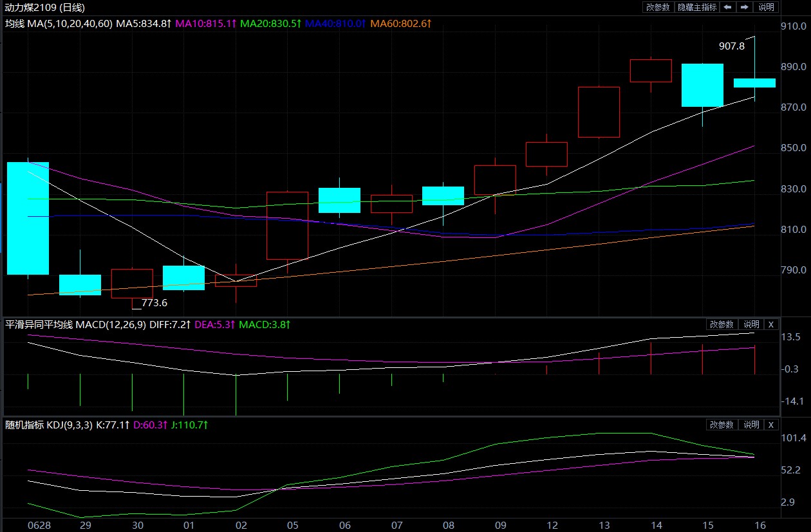Image resolution: width=811 pixels, height=532 pixels.
Task: Click the right arrow indicator switch icon
Action: (744, 7)
